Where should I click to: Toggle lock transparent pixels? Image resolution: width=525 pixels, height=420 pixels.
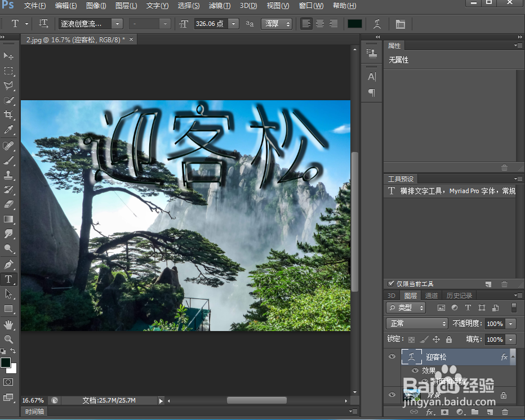[412, 339]
